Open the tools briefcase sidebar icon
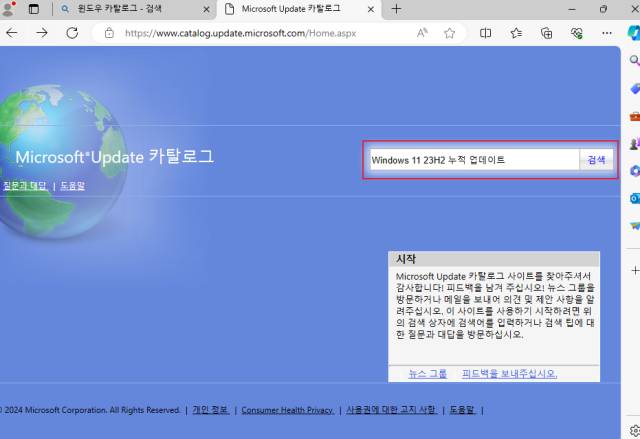Viewport: 640px width, 439px height. coord(635,116)
